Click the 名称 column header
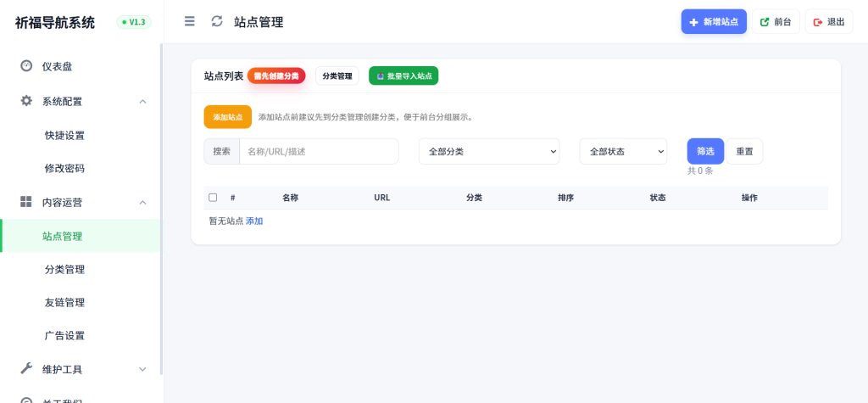The height and width of the screenshot is (403, 868). (x=290, y=198)
